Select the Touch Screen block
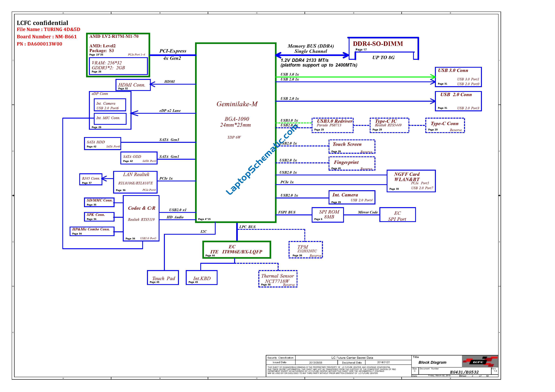Image resolution: width=555 pixels, height=392 pixels. pyautogui.click(x=352, y=147)
